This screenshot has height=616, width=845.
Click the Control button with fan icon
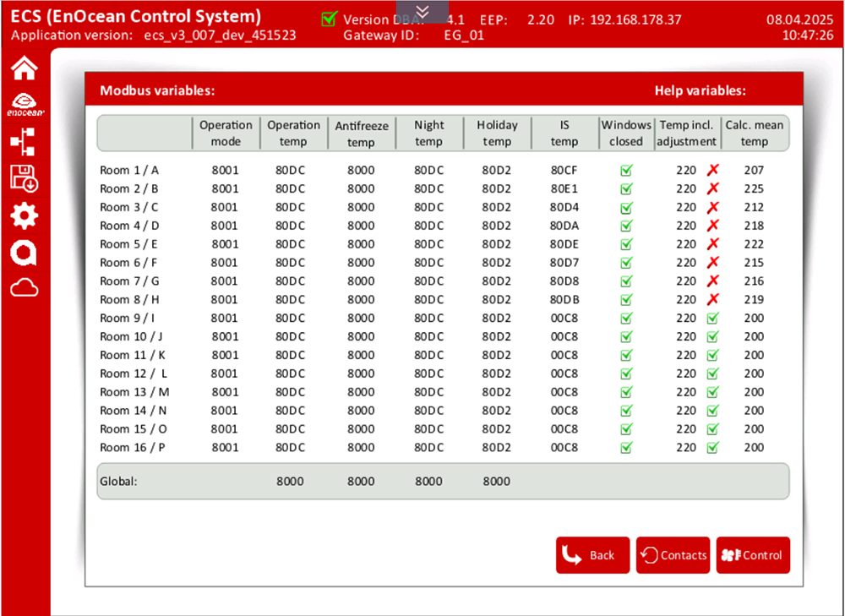(x=753, y=555)
